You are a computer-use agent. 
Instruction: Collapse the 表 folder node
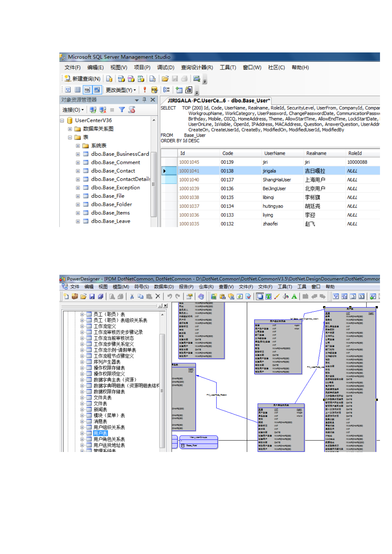[x=70, y=137]
